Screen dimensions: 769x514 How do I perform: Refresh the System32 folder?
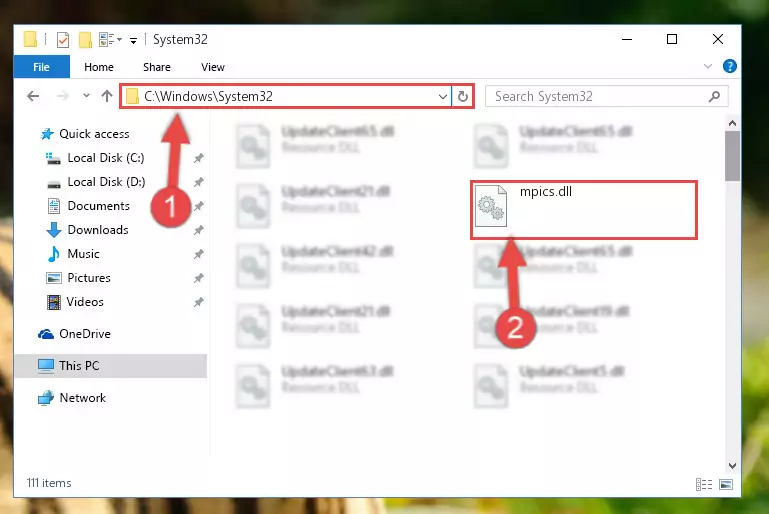point(462,97)
